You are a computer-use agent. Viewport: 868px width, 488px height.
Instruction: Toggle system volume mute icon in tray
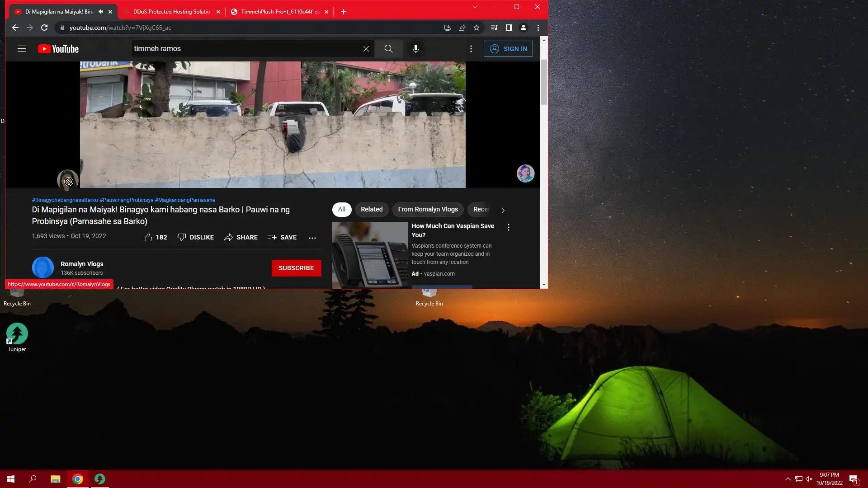click(809, 479)
